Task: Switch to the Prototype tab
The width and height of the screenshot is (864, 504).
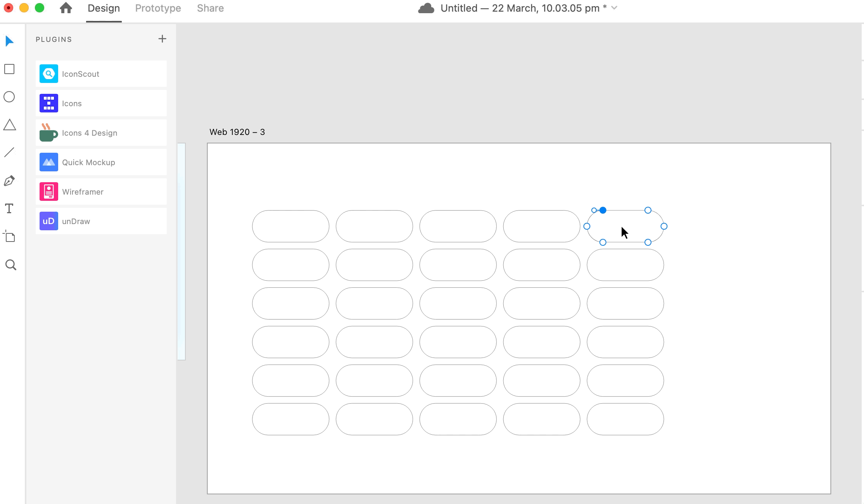Action: click(158, 8)
